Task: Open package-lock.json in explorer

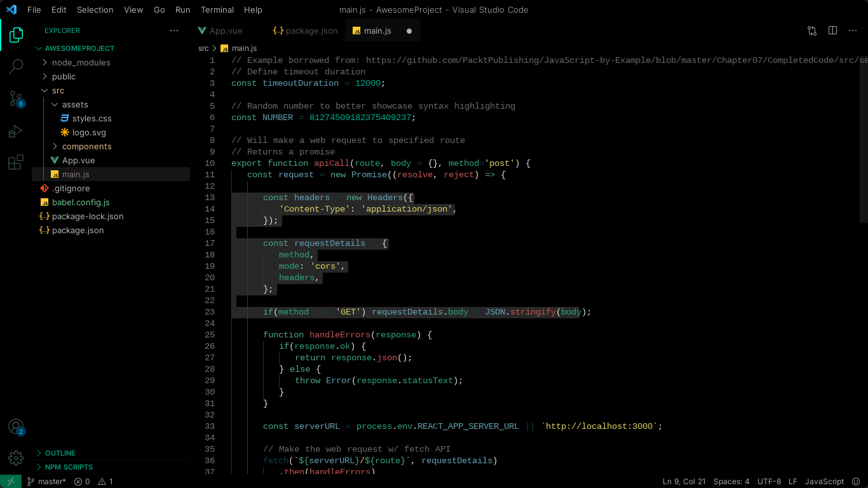Action: click(88, 216)
